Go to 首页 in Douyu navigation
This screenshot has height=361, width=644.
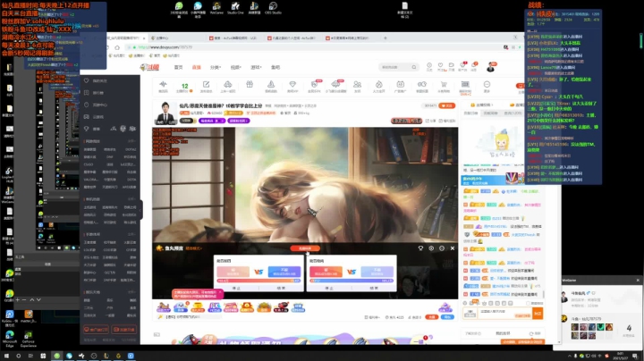coord(178,67)
